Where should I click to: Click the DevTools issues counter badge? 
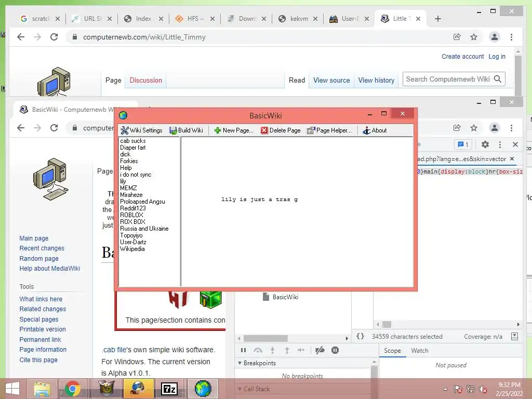[463, 144]
